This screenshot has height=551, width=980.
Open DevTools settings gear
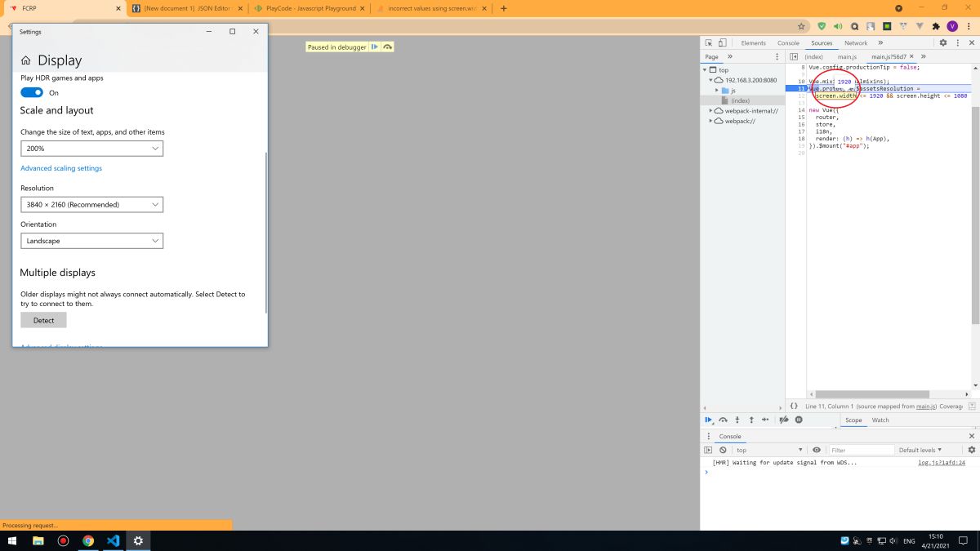coord(943,42)
